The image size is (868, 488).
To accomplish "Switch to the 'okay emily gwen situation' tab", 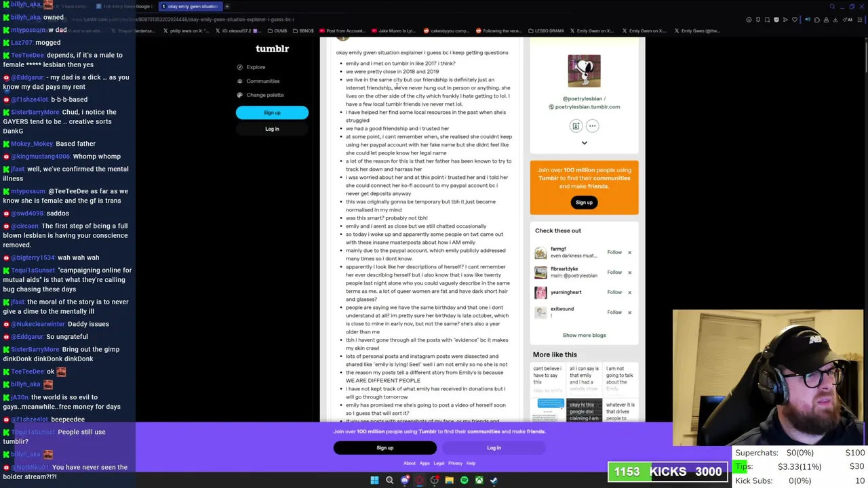I will click(x=189, y=6).
